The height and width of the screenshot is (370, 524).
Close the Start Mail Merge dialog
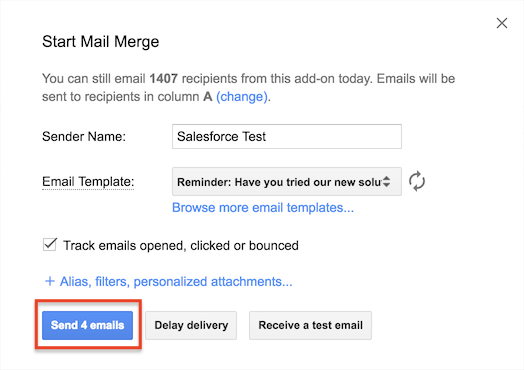tap(502, 23)
